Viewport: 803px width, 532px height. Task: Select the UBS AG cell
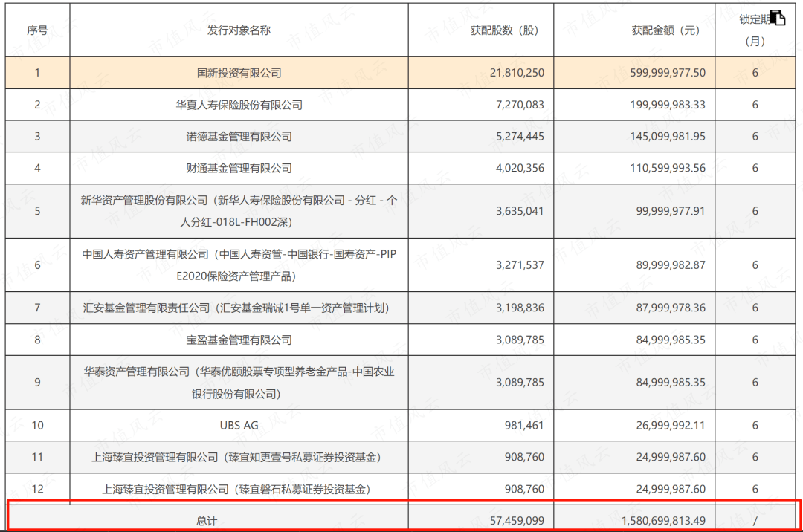[239, 425]
